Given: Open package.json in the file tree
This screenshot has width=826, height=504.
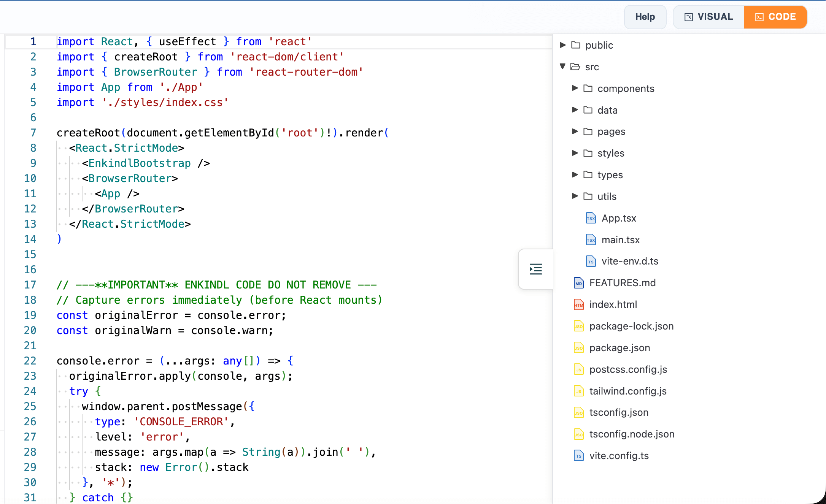Looking at the screenshot, I should 619,348.
